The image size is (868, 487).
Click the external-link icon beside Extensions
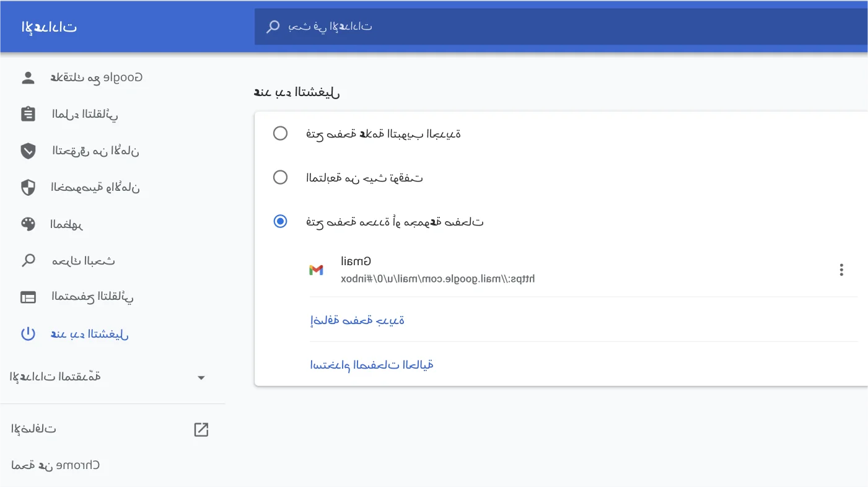coord(201,429)
